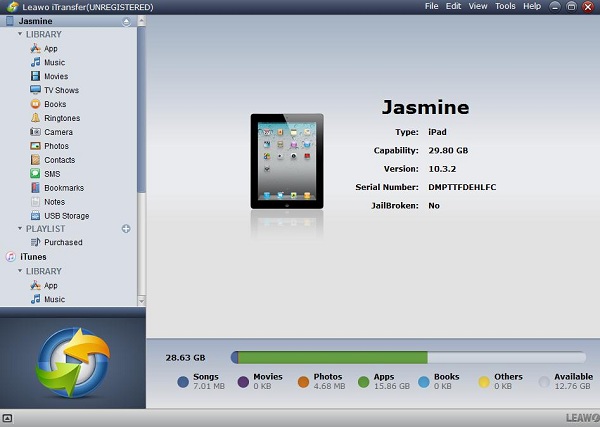The width and height of the screenshot is (600, 427).
Task: Click the iTunes icon in sidebar
Action: coord(11,257)
